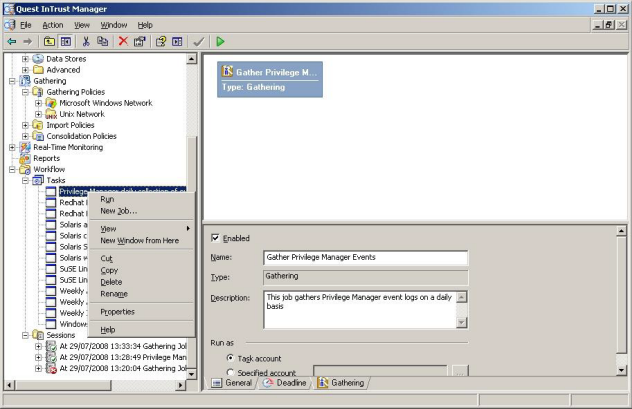Viewport: 632px width, 409px height.
Task: Expand the Import Policies node
Action: [x=25, y=125]
